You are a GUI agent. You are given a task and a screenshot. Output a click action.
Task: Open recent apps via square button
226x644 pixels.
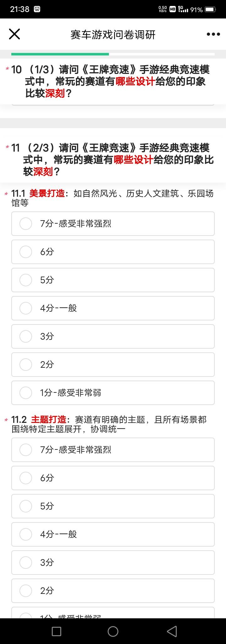tap(56, 631)
